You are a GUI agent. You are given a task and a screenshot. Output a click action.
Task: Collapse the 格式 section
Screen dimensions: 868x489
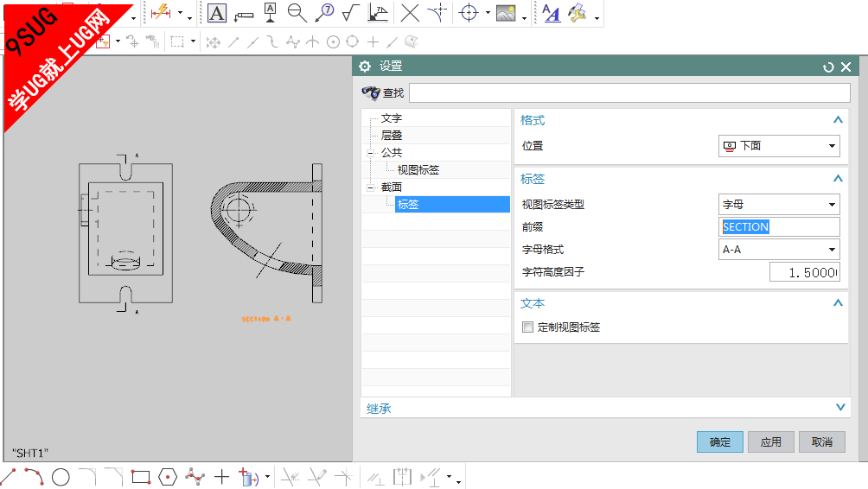[838, 119]
